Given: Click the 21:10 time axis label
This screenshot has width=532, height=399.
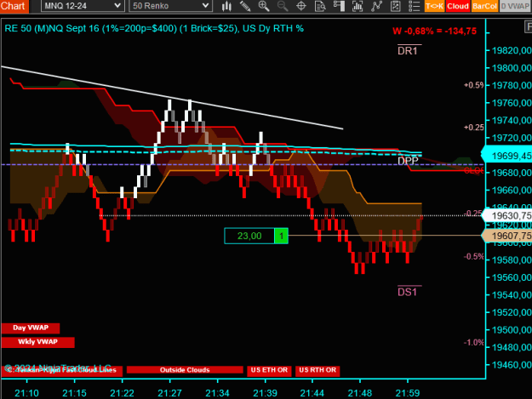Looking at the screenshot, I should pyautogui.click(x=26, y=393).
